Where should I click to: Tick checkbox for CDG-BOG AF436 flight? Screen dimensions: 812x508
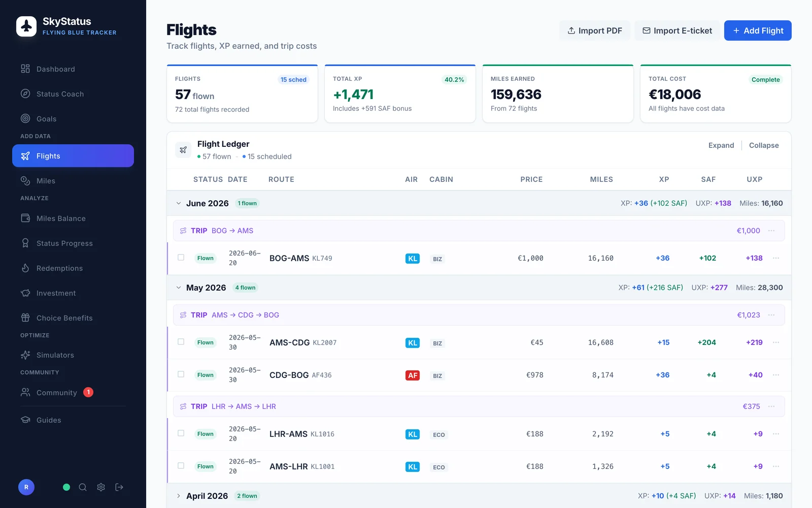181,374
